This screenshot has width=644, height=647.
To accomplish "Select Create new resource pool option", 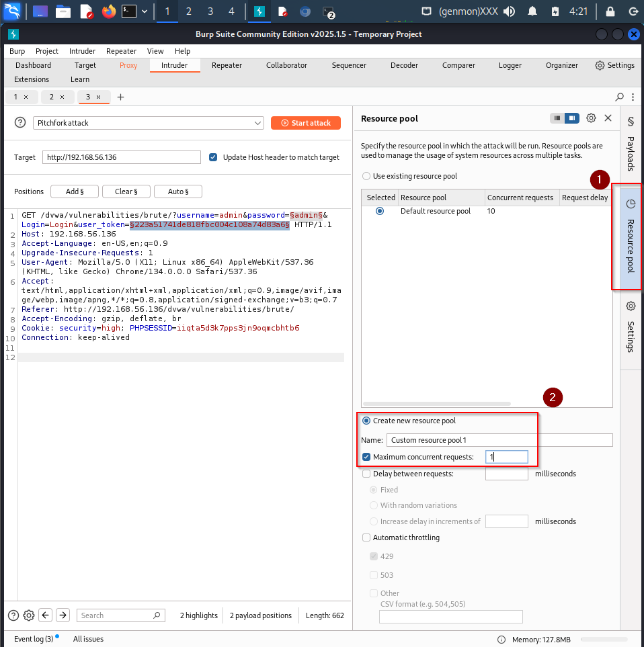I will 366,421.
